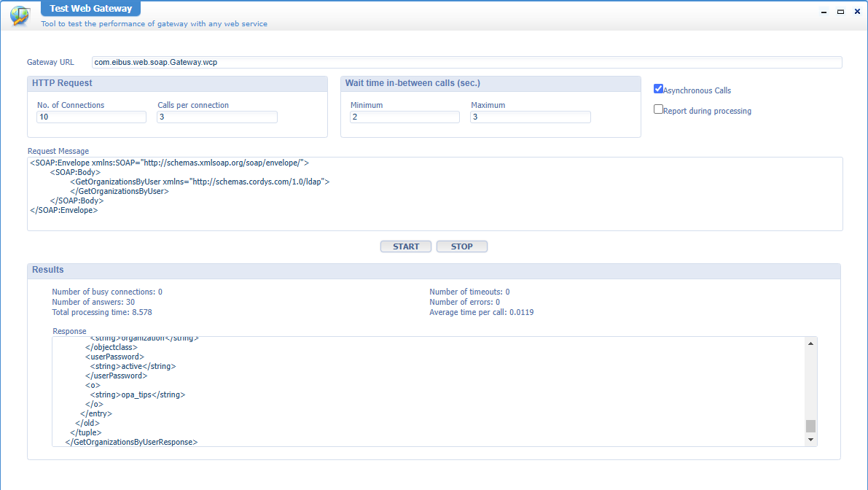Enable Report during processing
Screen dimensions: 868x490
[x=658, y=109]
